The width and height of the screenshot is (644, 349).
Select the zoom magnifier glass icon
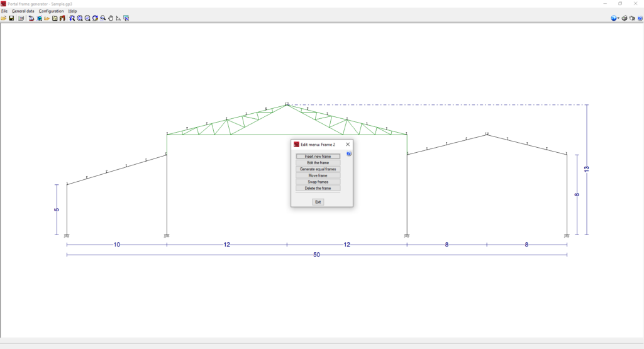pyautogui.click(x=103, y=18)
